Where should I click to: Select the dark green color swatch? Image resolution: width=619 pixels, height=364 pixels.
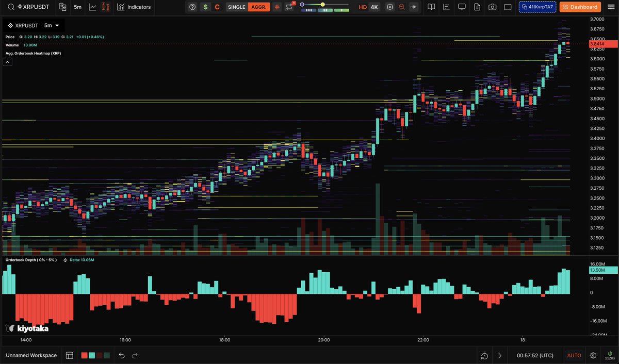tap(107, 355)
